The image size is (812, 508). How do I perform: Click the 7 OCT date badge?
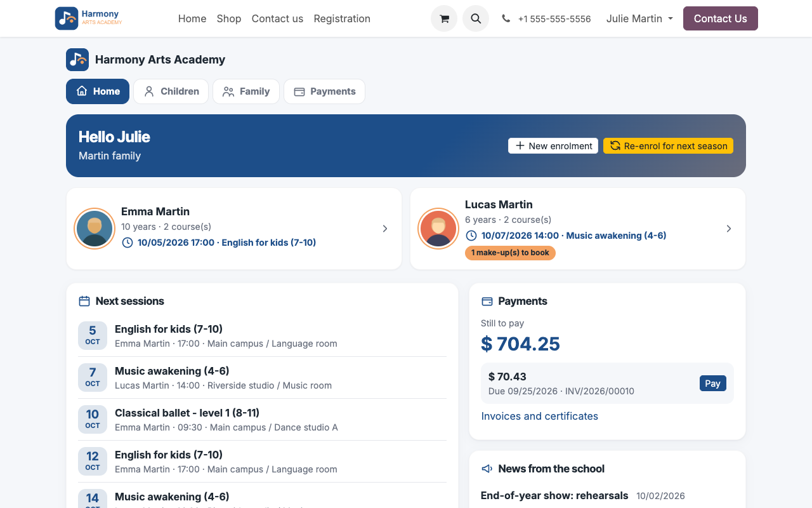click(93, 377)
